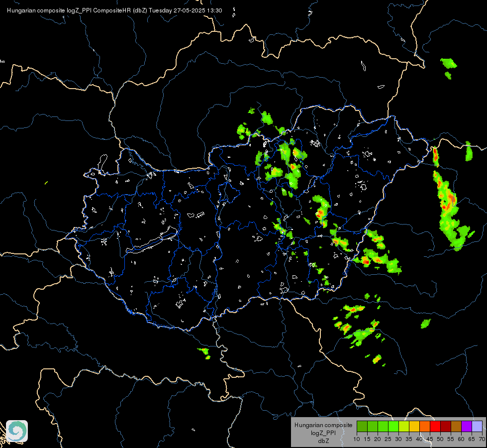The width and height of the screenshot is (487, 448).
Task: Select the 10-15 dBZ dark green swatch
Action: pyautogui.click(x=362, y=426)
